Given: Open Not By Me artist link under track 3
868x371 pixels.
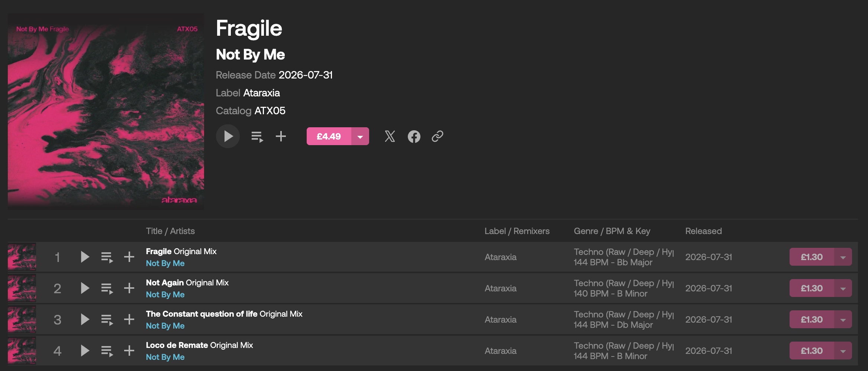Looking at the screenshot, I should point(165,326).
